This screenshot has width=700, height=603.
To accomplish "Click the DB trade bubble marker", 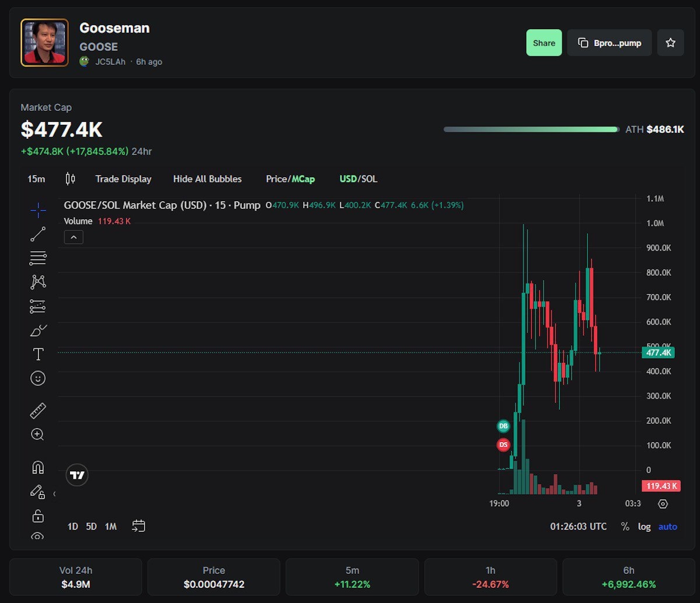I will click(x=503, y=426).
